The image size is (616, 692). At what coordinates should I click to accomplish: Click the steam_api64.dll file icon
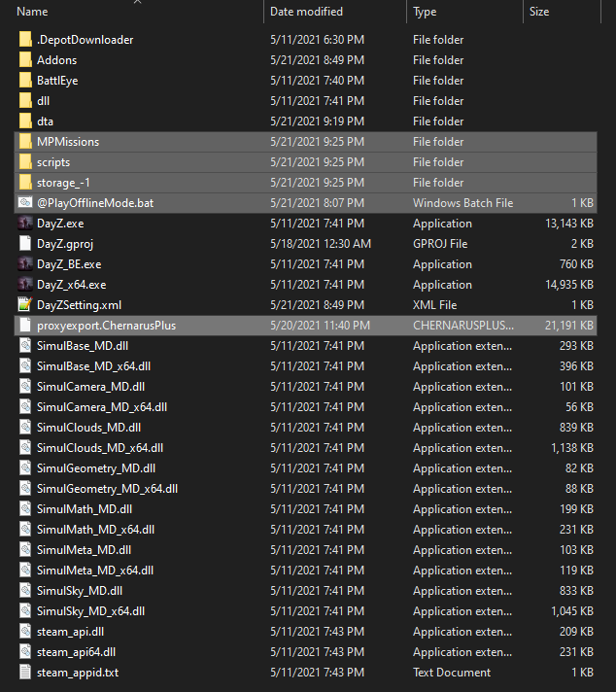click(x=25, y=652)
